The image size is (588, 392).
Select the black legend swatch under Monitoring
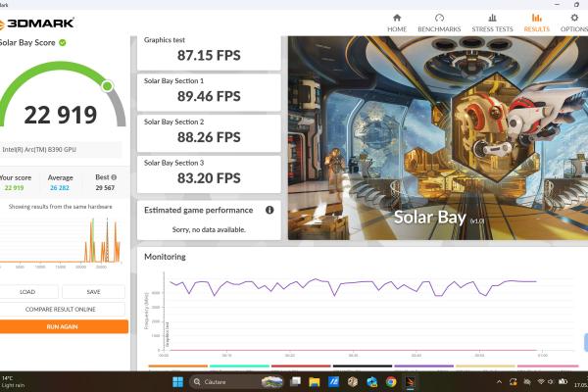point(363,367)
